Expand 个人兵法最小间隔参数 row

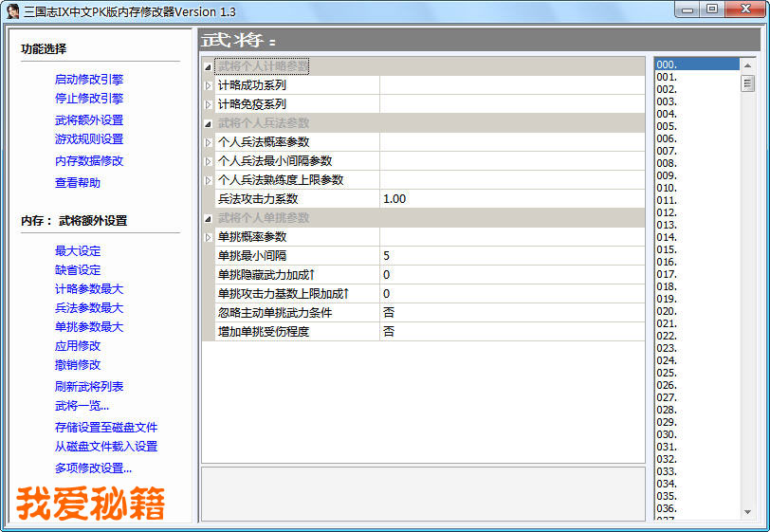click(209, 161)
